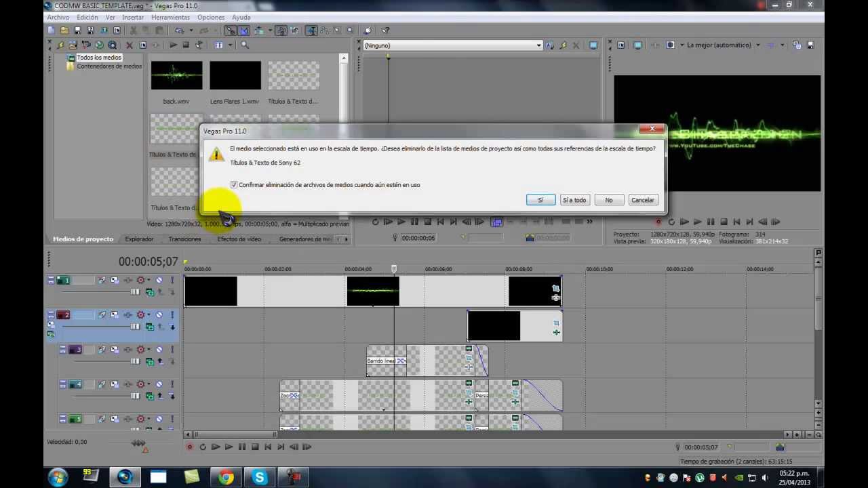Screen dimensions: 868x488
Task: Click the media bins play preview icon
Action: click(x=173, y=45)
